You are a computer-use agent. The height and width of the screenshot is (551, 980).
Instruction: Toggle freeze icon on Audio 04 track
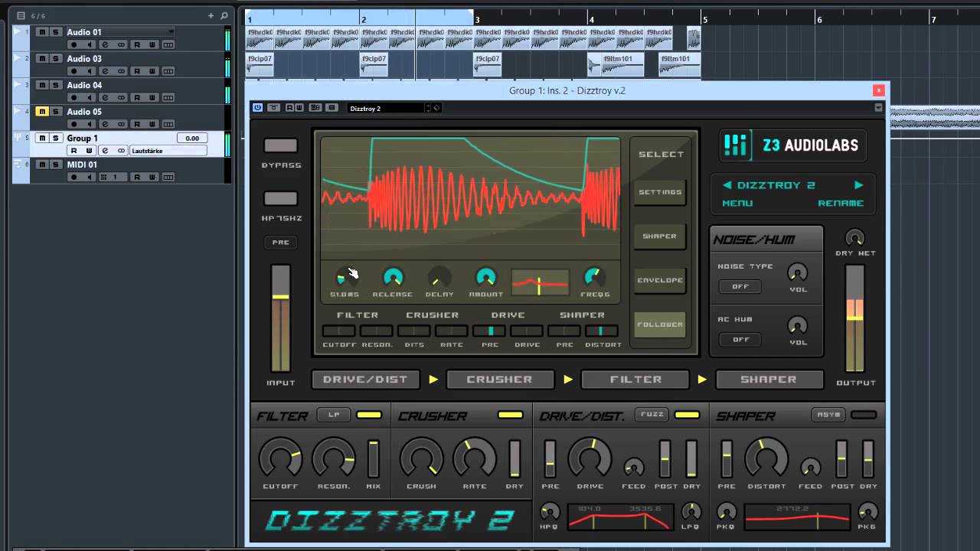[x=121, y=98]
